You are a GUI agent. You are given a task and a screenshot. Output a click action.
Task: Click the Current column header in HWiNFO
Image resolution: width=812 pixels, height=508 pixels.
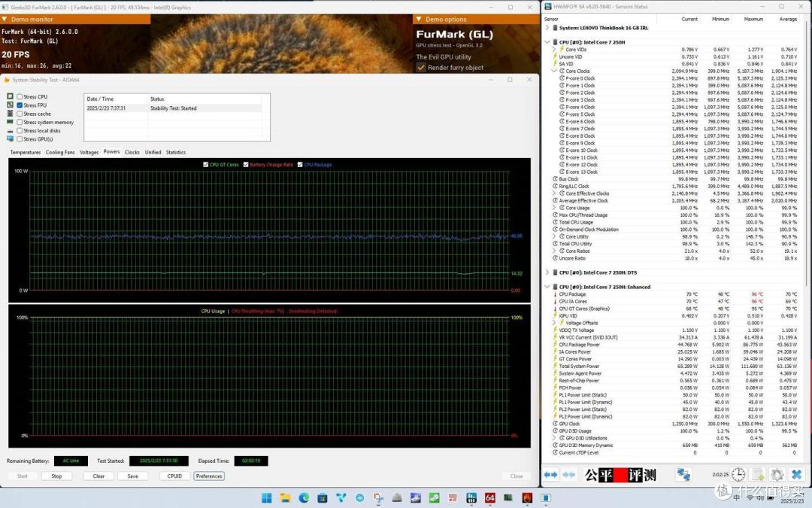[x=689, y=19]
